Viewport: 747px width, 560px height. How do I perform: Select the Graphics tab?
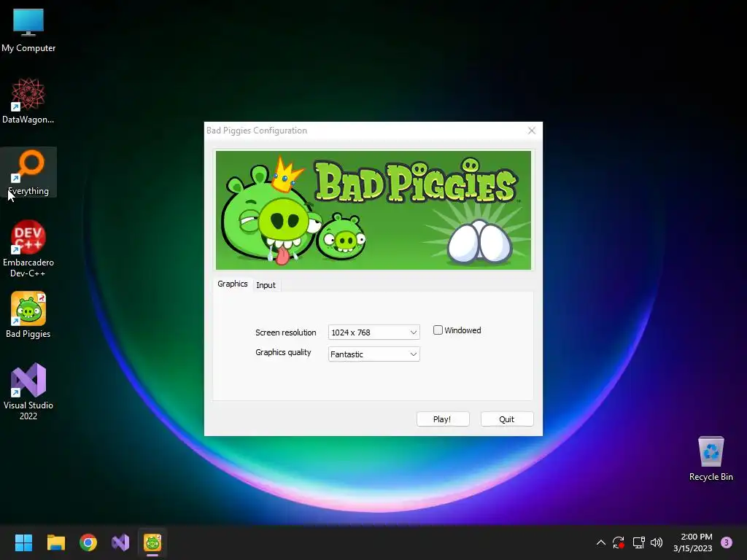click(233, 284)
